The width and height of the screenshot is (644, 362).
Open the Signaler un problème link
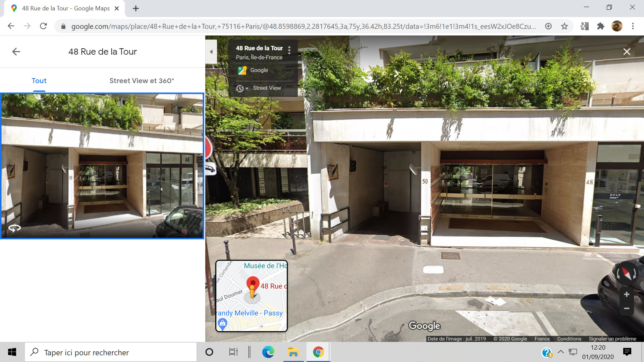(612, 339)
